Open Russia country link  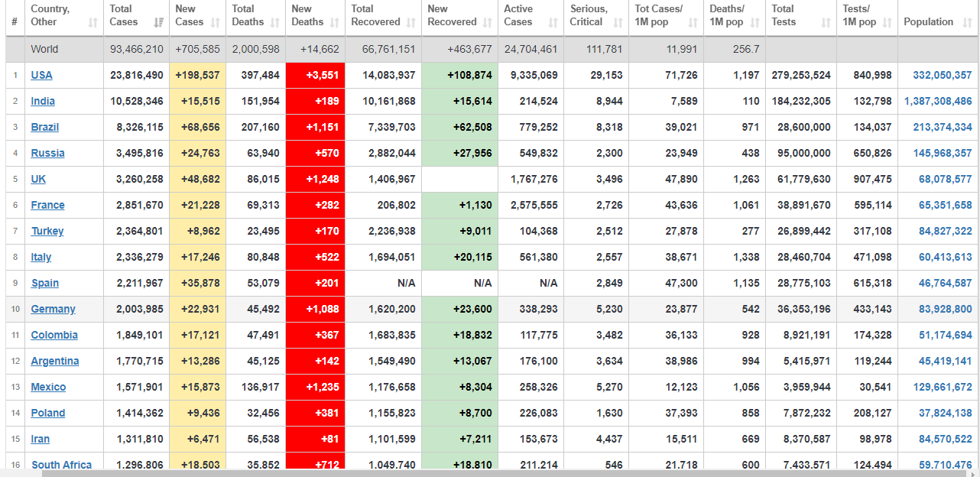point(47,153)
